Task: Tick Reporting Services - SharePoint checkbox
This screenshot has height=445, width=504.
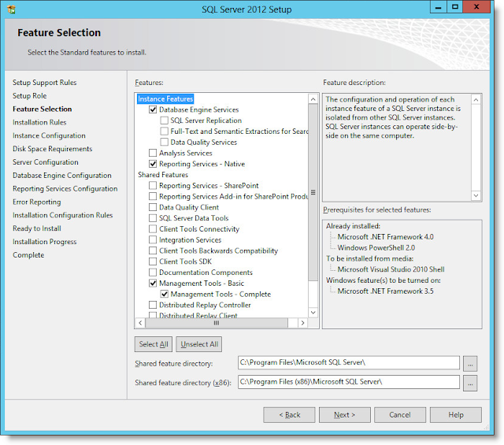Action: coord(153,186)
